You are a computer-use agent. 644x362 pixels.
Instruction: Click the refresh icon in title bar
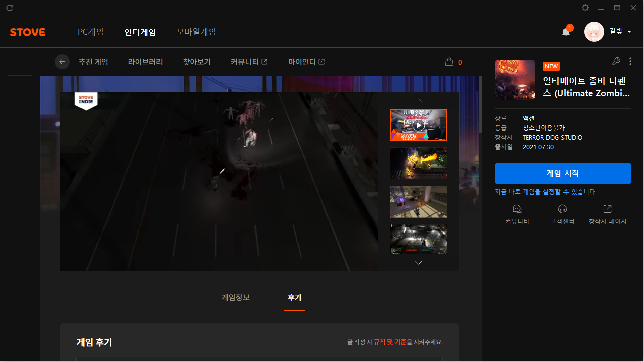pos(10,8)
